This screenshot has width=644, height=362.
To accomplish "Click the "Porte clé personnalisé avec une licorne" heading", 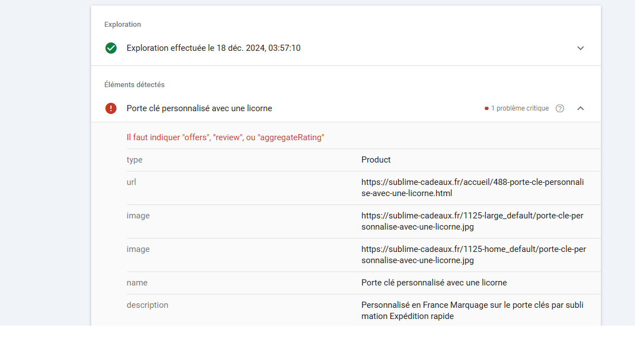I will (x=199, y=108).
